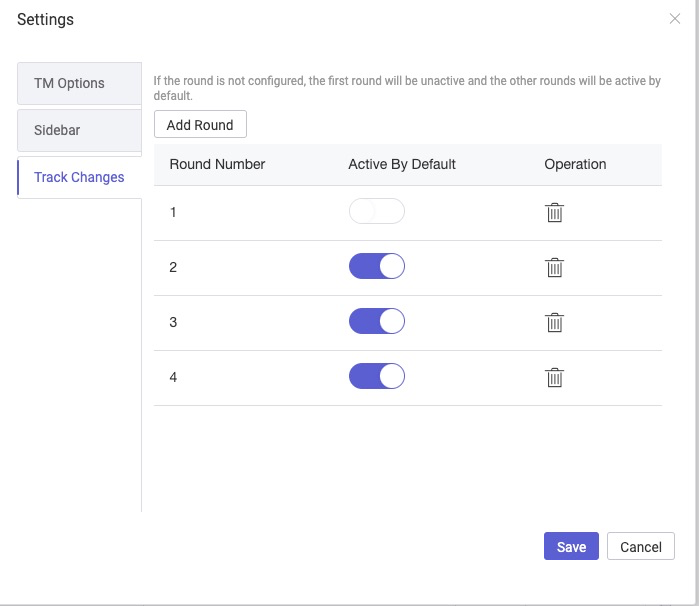Select the Track Changes tab

pyautogui.click(x=79, y=177)
